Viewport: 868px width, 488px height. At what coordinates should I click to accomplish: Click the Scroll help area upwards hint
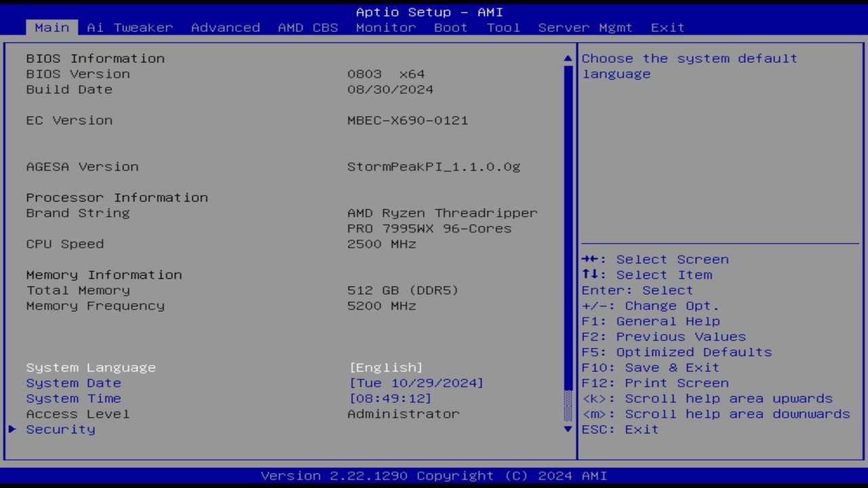[707, 399]
